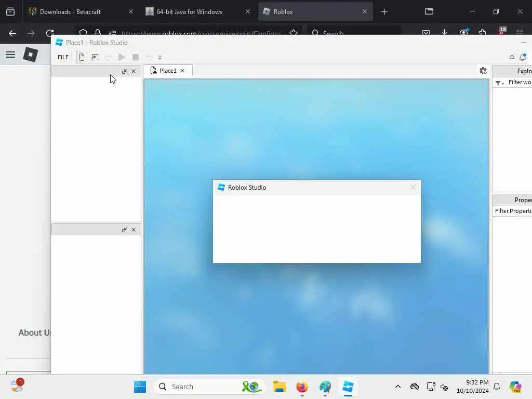Image resolution: width=532 pixels, height=399 pixels.
Task: Open Firefox application menu
Action: pyautogui.click(x=520, y=33)
